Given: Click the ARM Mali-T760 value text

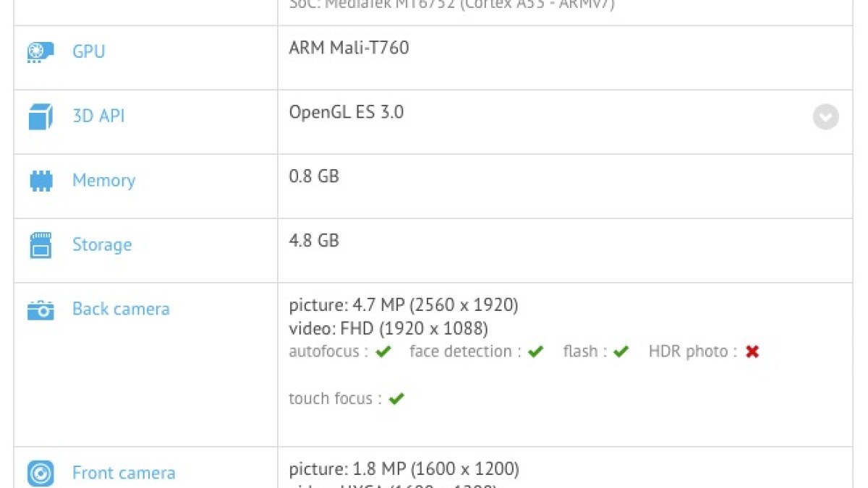Looking at the screenshot, I should [x=349, y=48].
